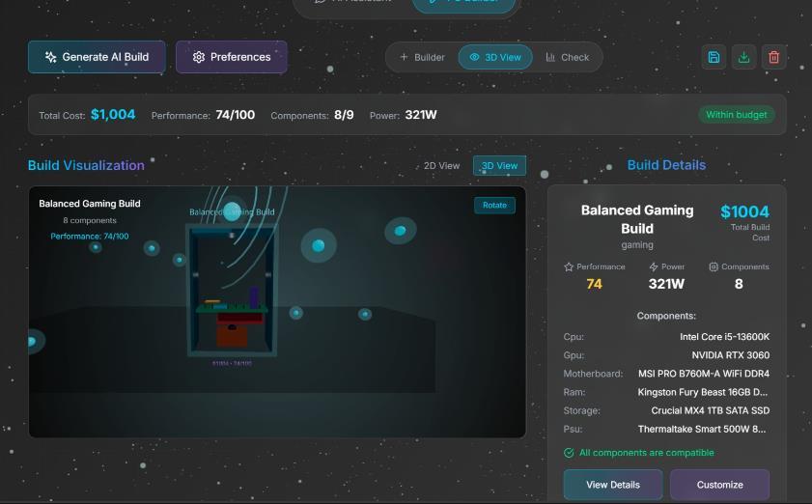Viewport: 812px width, 504px height.
Task: Open View Details for the build
Action: click(613, 485)
